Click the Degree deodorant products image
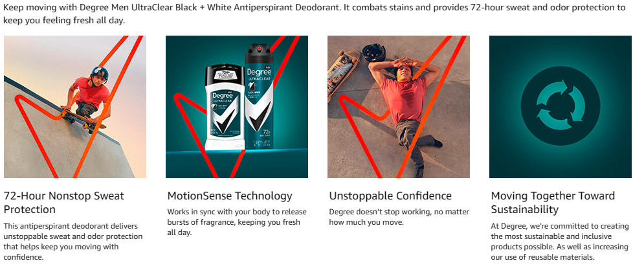 point(237,107)
